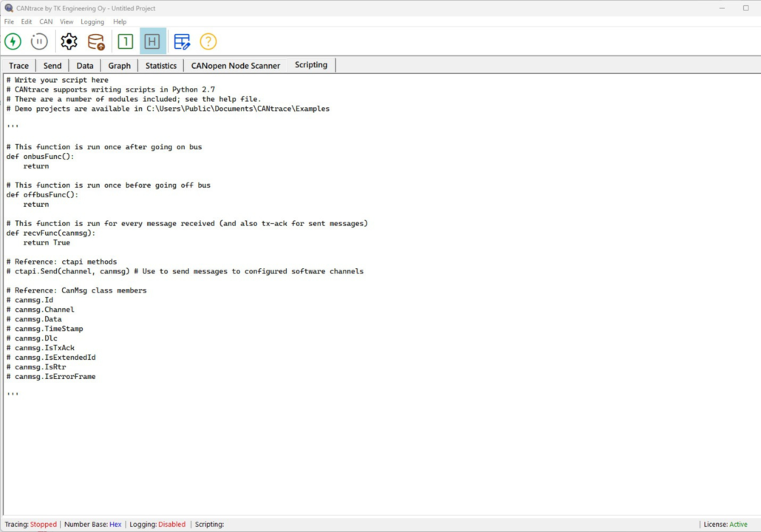Click the green go on bus icon
Screen dimensions: 761x532
coord(13,41)
